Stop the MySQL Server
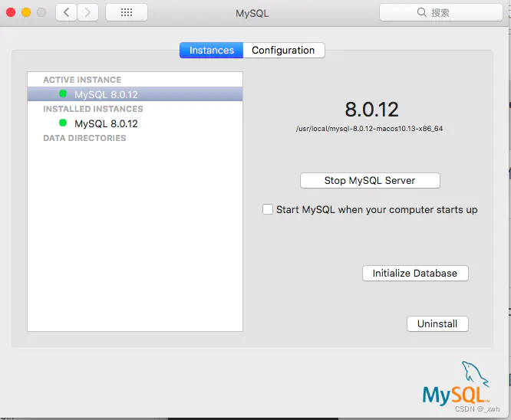This screenshot has width=511, height=420. 370,180
